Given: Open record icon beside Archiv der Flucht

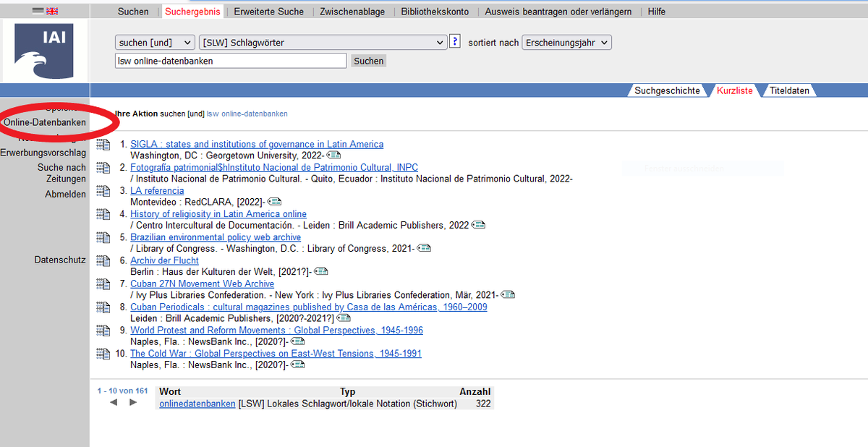Looking at the screenshot, I should click(x=103, y=260).
